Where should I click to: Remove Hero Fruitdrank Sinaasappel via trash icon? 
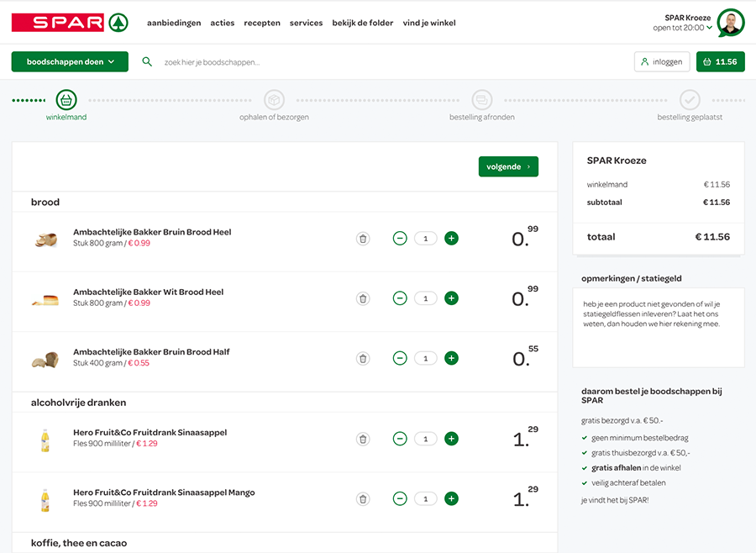point(363,439)
